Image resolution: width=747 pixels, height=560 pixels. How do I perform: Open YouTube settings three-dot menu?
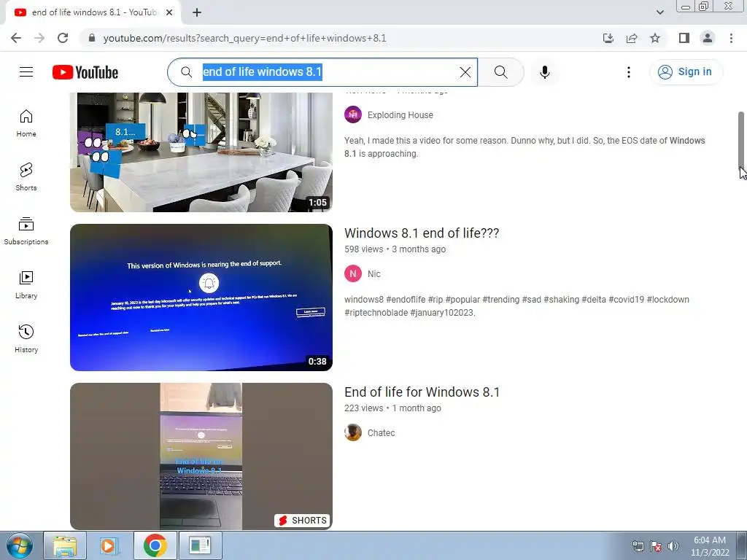pos(628,72)
